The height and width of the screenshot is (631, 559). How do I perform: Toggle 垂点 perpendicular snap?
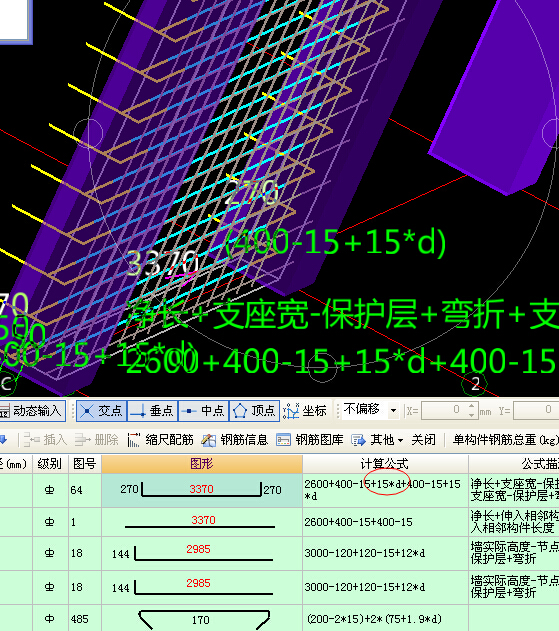(x=153, y=411)
